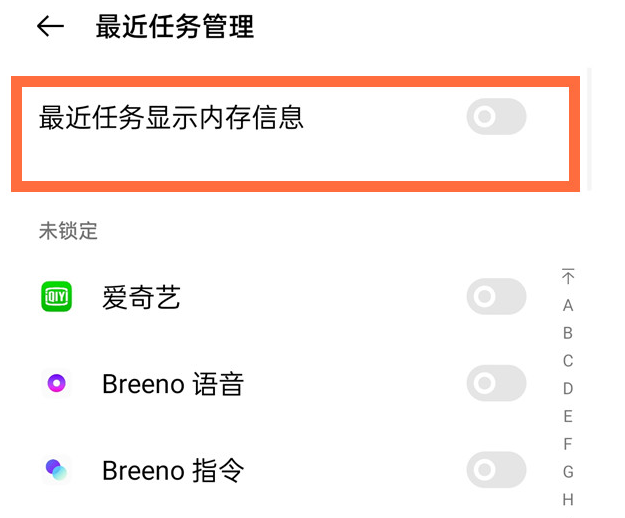This screenshot has height=518, width=625.
Task: Select the Breeno 语音 app label
Action: (x=173, y=384)
